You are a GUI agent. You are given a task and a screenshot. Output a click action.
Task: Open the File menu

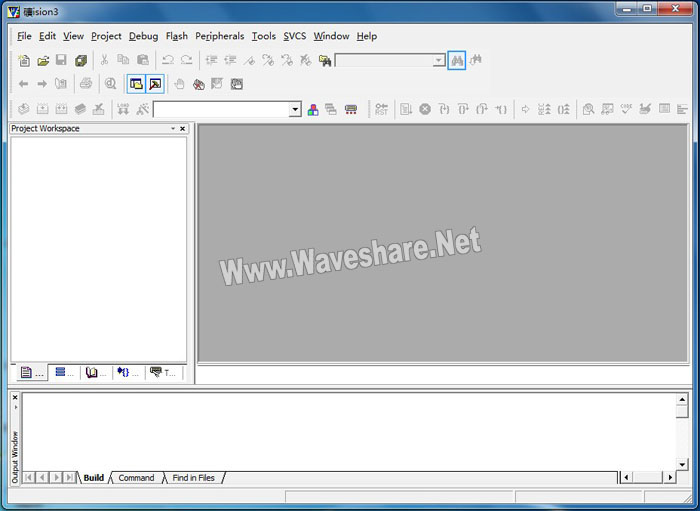(24, 36)
